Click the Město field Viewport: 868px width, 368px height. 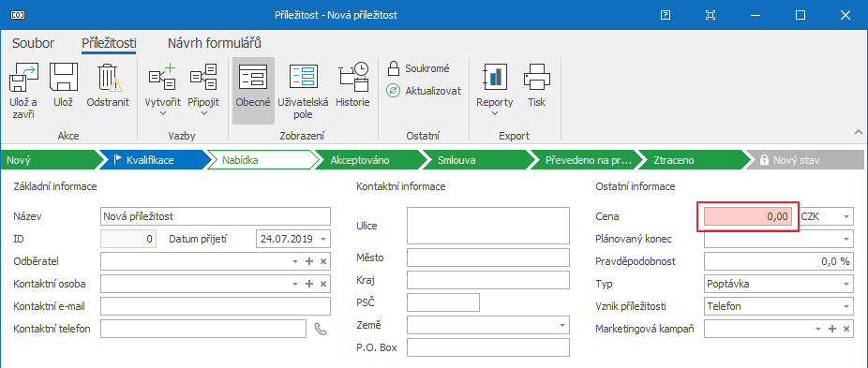[x=487, y=258]
